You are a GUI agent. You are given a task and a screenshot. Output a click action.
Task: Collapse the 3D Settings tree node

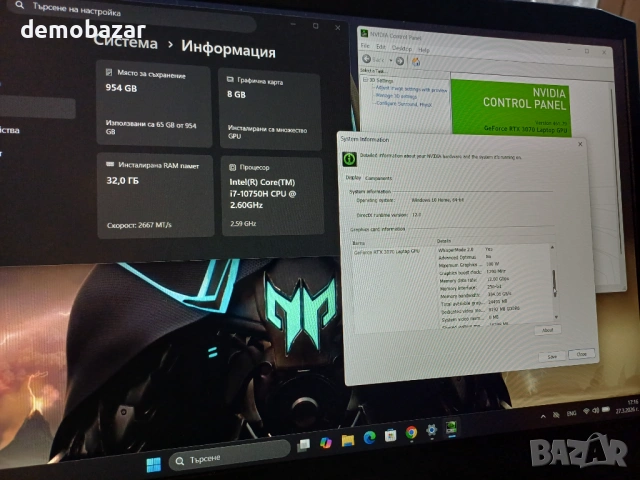[x=365, y=80]
